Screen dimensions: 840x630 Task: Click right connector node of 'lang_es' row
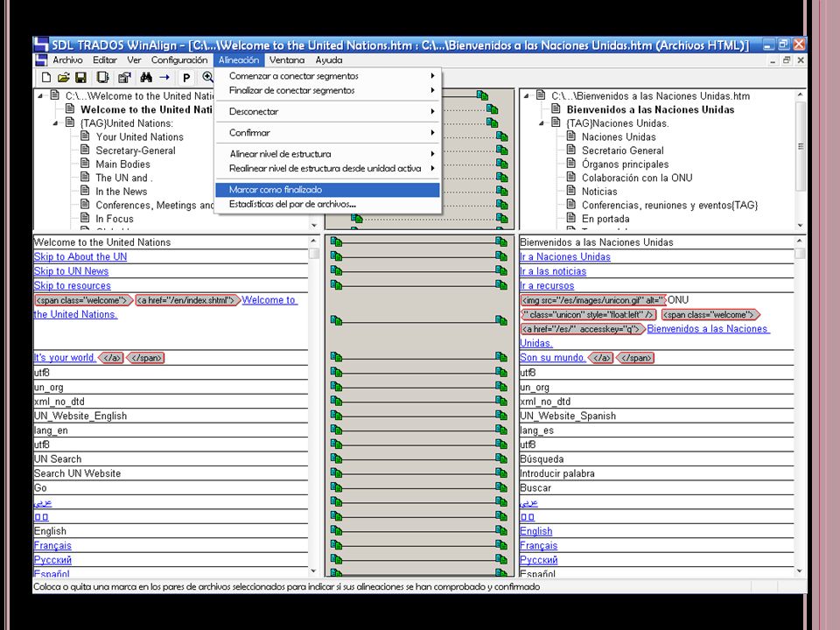[x=501, y=430]
